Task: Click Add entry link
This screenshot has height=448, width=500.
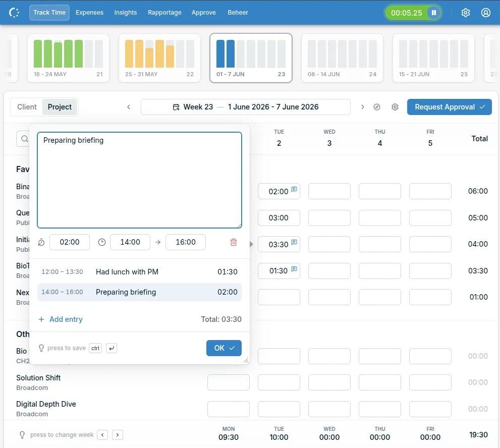Action: click(x=61, y=319)
